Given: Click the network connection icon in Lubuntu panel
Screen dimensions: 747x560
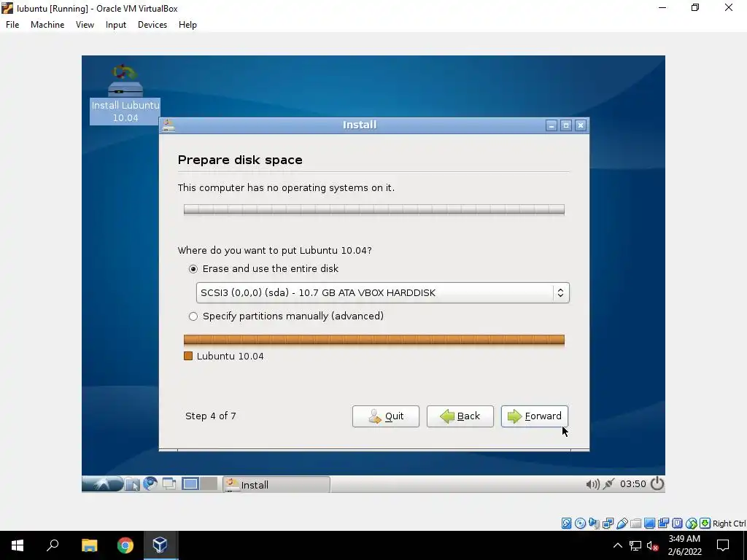Looking at the screenshot, I should click(x=609, y=484).
